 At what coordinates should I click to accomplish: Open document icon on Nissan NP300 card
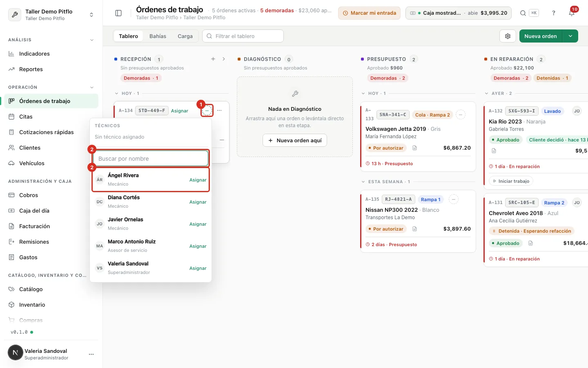(414, 229)
